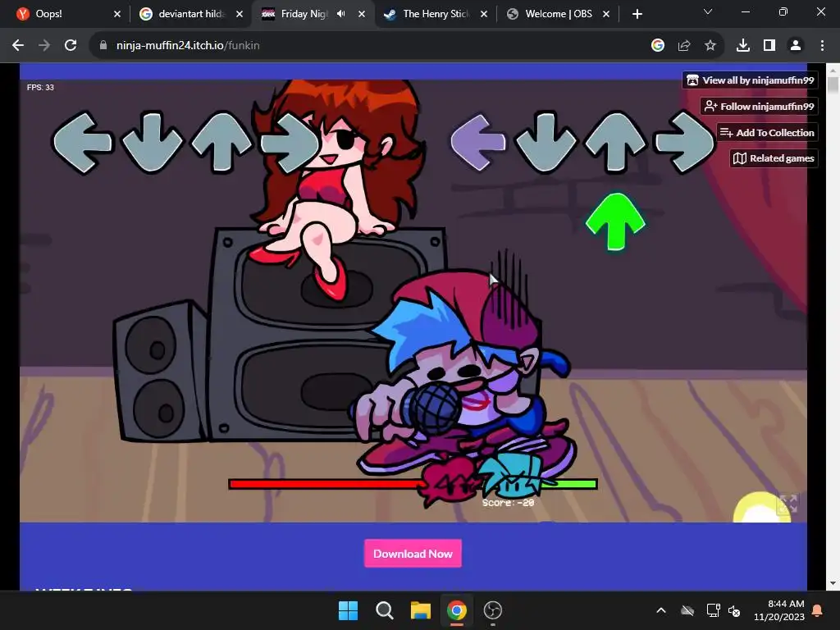Expand the tab search chevron
Viewport: 840px width, 630px height.
(x=708, y=11)
